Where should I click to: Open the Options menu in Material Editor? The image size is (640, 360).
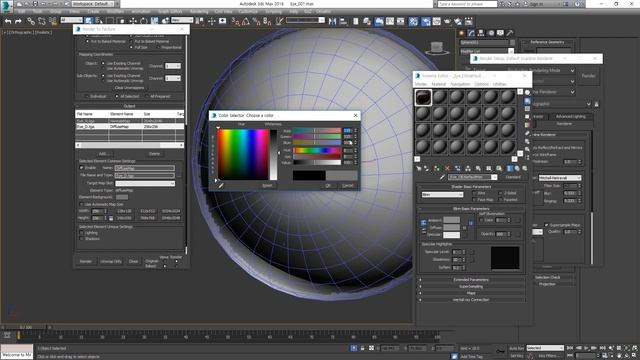[x=481, y=84]
